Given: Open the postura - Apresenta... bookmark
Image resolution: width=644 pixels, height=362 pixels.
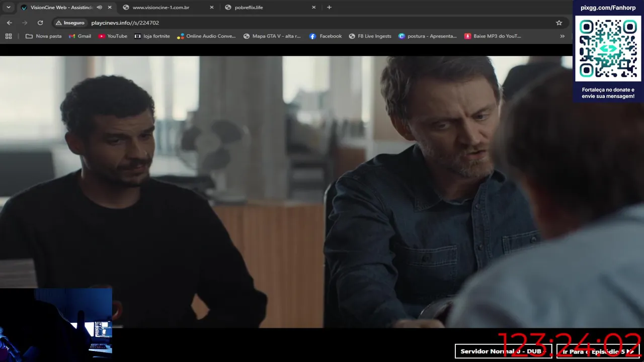Looking at the screenshot, I should (x=428, y=36).
